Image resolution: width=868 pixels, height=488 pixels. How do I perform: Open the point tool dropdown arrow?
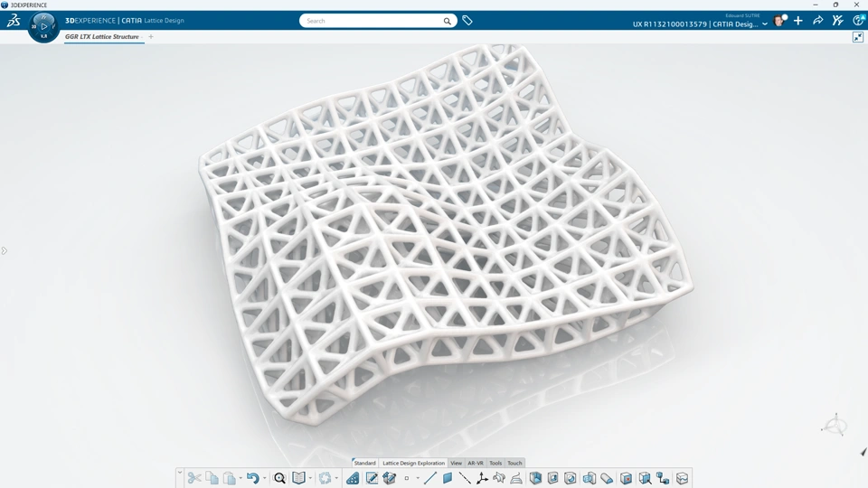coord(418,478)
